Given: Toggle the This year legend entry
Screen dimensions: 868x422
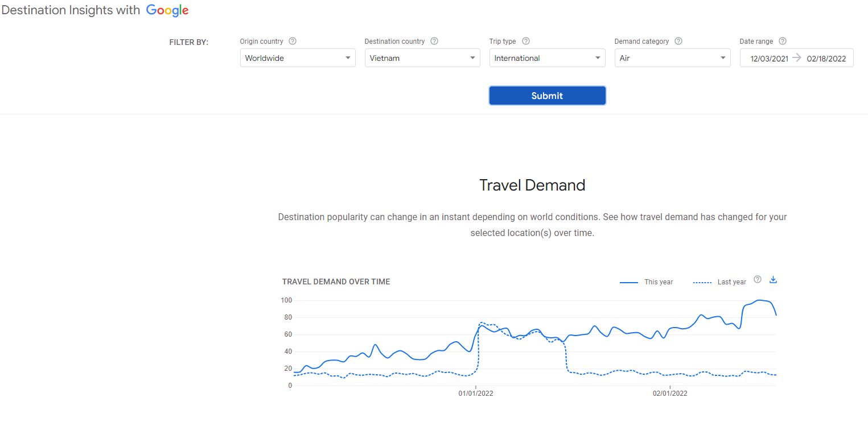Looking at the screenshot, I should point(647,282).
